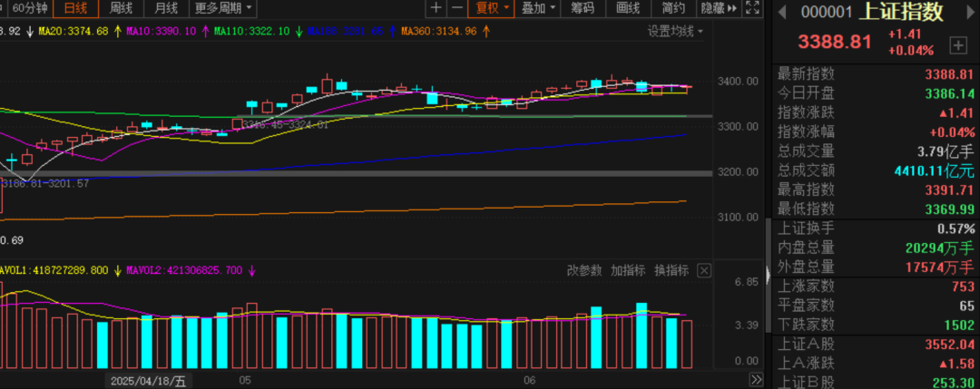Image resolution: width=980 pixels, height=389 pixels.
Task: Click 加指标 to add indicator
Action: (x=628, y=270)
